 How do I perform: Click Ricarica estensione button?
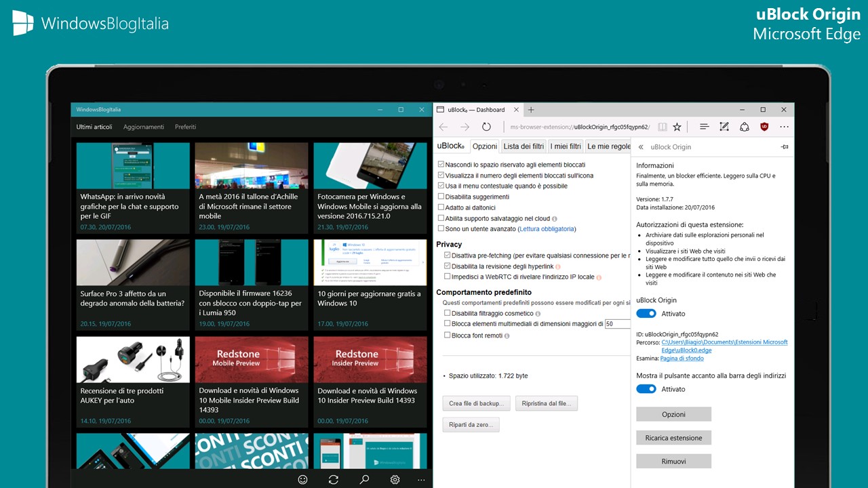click(673, 438)
